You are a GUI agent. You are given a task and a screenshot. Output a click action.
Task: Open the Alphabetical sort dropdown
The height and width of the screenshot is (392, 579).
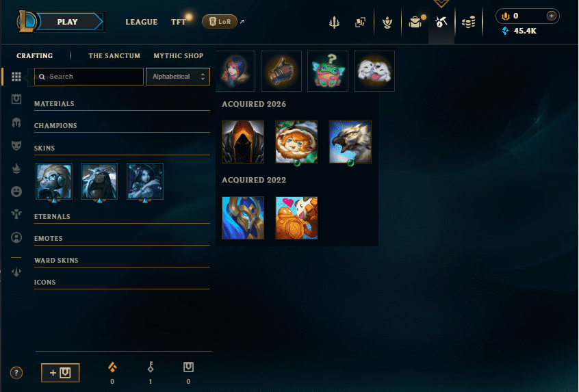pyautogui.click(x=178, y=77)
